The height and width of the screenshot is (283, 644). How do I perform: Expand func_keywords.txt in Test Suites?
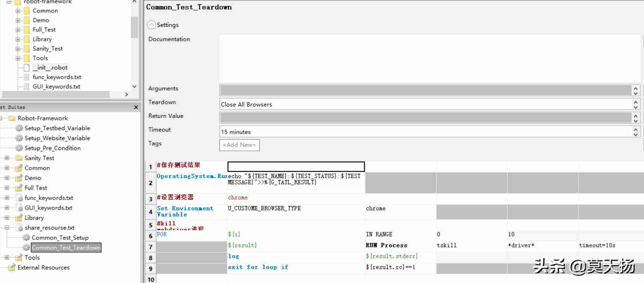7,198
